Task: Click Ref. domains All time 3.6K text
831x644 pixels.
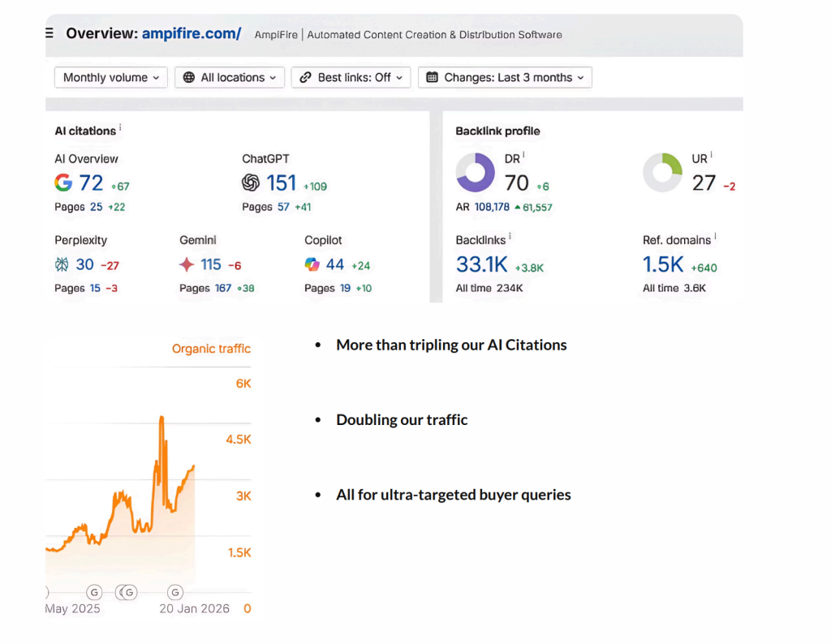Action: pos(674,288)
